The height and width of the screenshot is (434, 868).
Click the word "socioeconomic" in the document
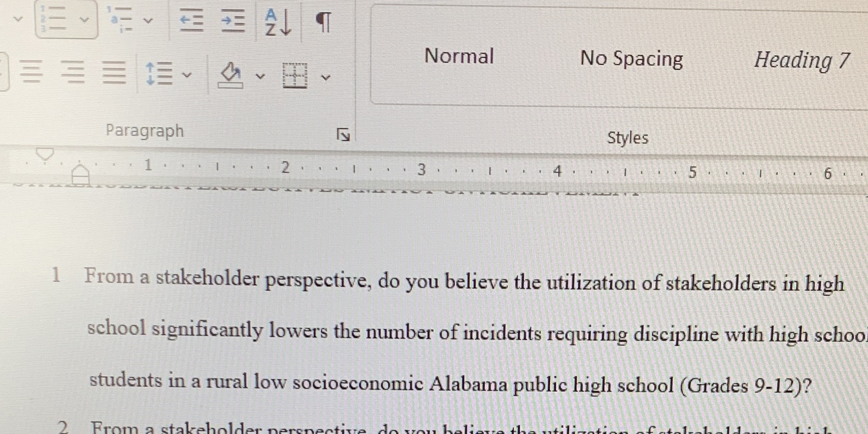pos(358,382)
